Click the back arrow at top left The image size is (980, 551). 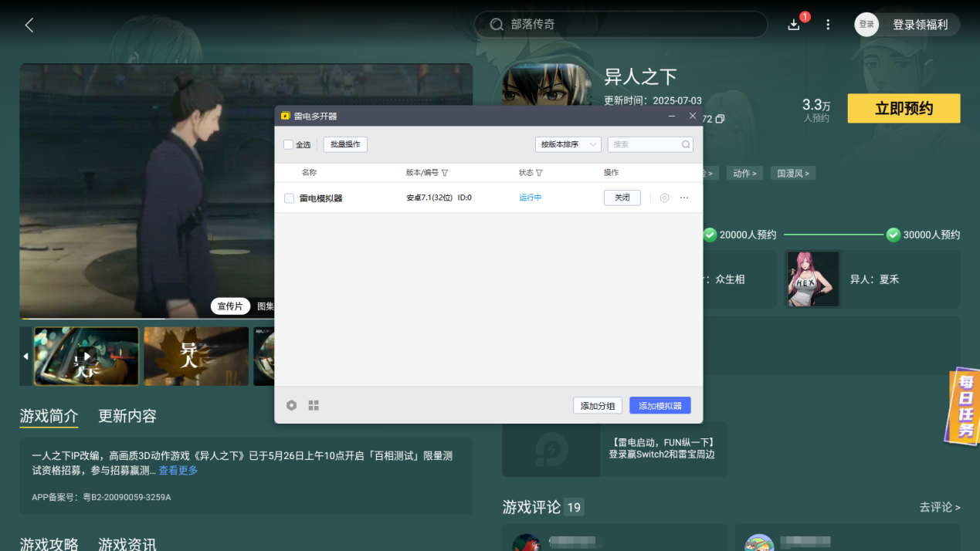pos(29,24)
